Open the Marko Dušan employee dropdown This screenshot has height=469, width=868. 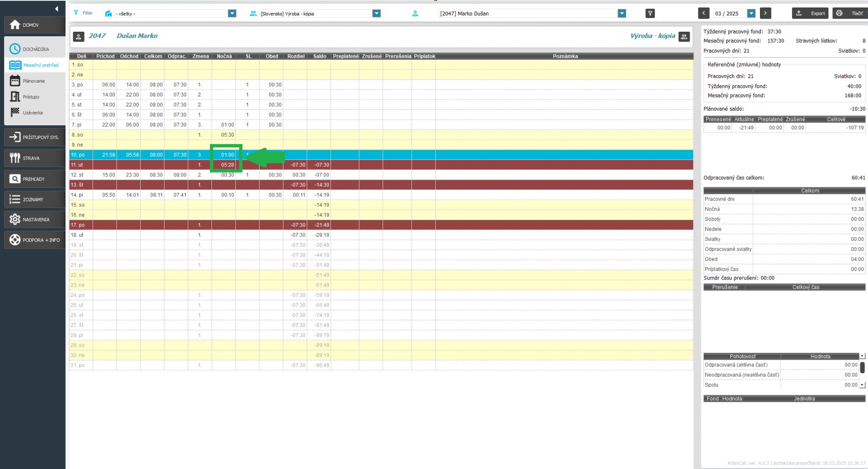point(622,14)
